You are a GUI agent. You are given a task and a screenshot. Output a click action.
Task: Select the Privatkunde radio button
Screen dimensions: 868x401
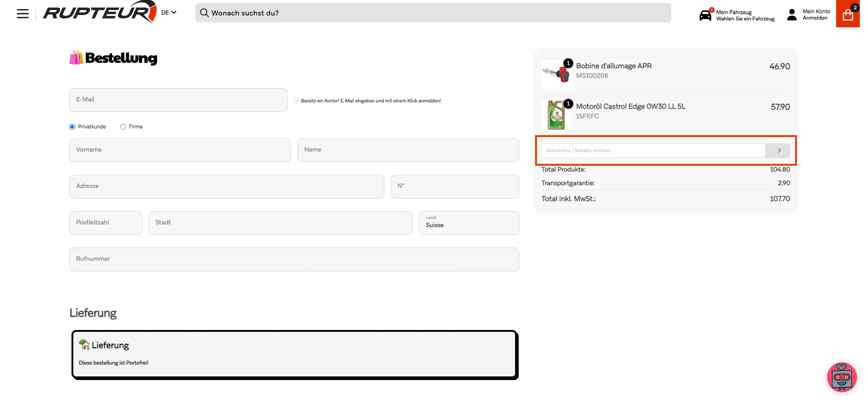[x=72, y=127]
